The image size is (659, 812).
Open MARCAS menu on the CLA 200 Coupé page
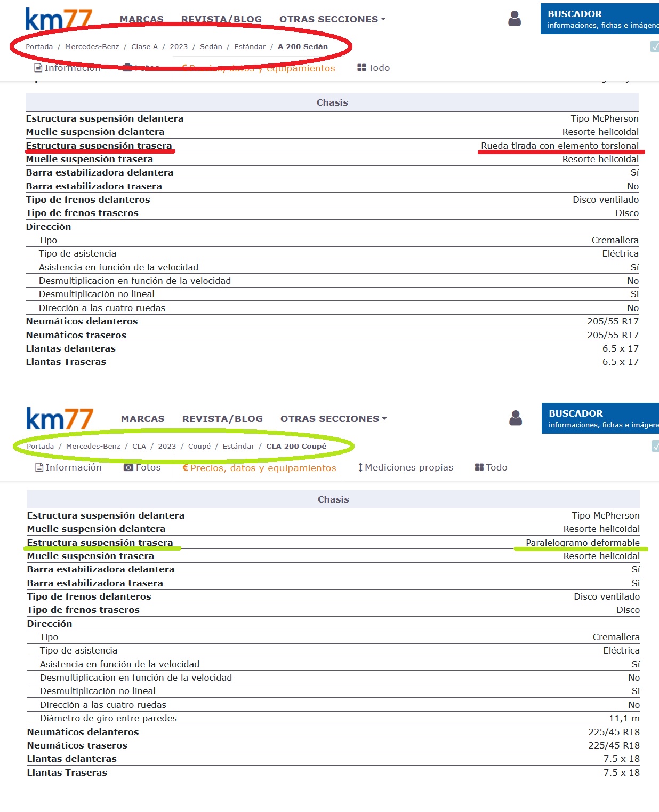coord(143,419)
